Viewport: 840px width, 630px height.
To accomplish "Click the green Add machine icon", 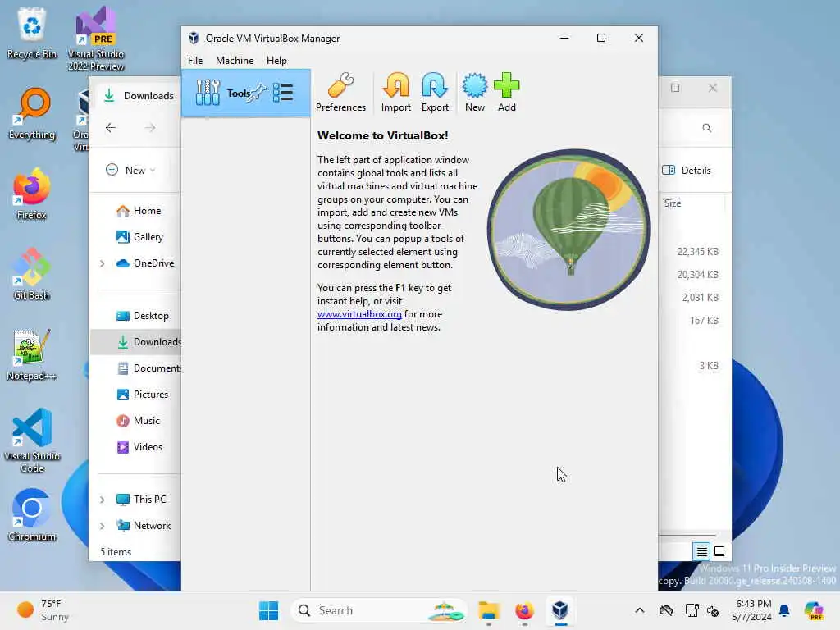I will (506, 92).
